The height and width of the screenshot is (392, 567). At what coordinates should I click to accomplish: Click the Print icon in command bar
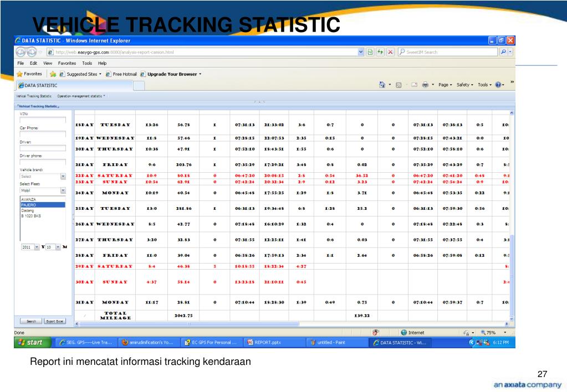[425, 85]
